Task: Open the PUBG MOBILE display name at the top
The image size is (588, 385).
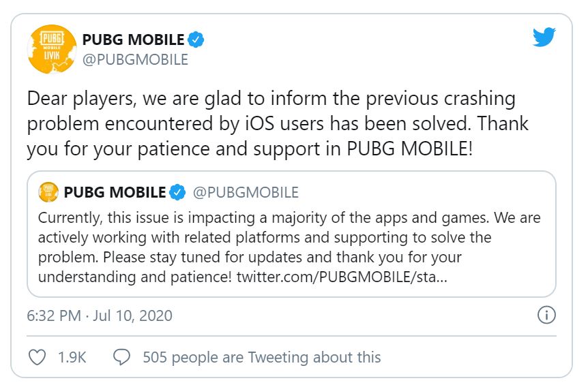Action: click(133, 39)
